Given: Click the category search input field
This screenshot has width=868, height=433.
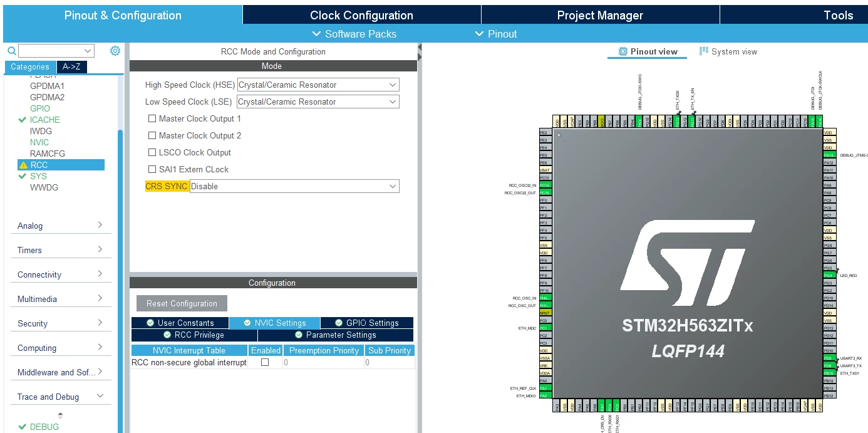Looking at the screenshot, I should (56, 51).
